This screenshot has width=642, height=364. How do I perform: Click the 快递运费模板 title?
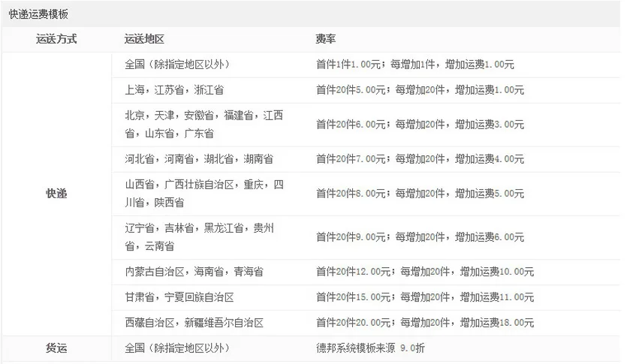point(38,14)
